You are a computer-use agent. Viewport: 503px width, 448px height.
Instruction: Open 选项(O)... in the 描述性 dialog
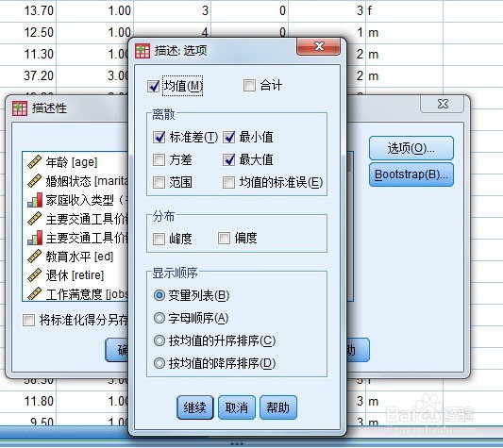[x=411, y=148]
